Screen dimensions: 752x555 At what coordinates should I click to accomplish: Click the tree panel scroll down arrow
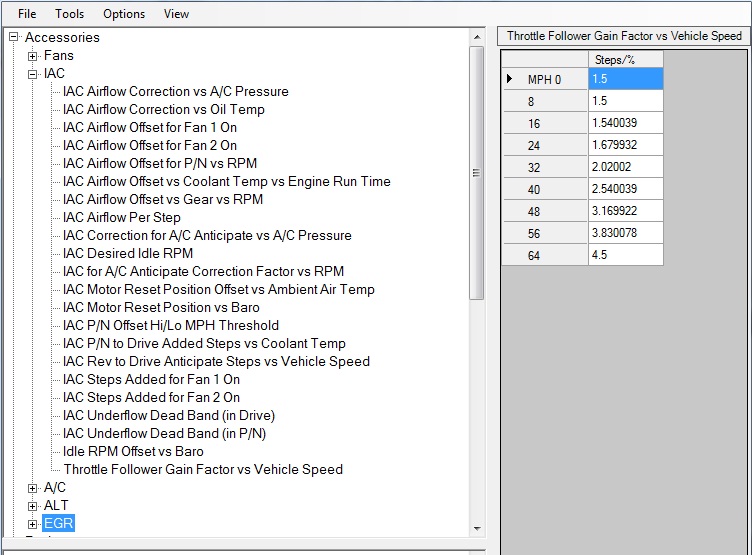[477, 527]
